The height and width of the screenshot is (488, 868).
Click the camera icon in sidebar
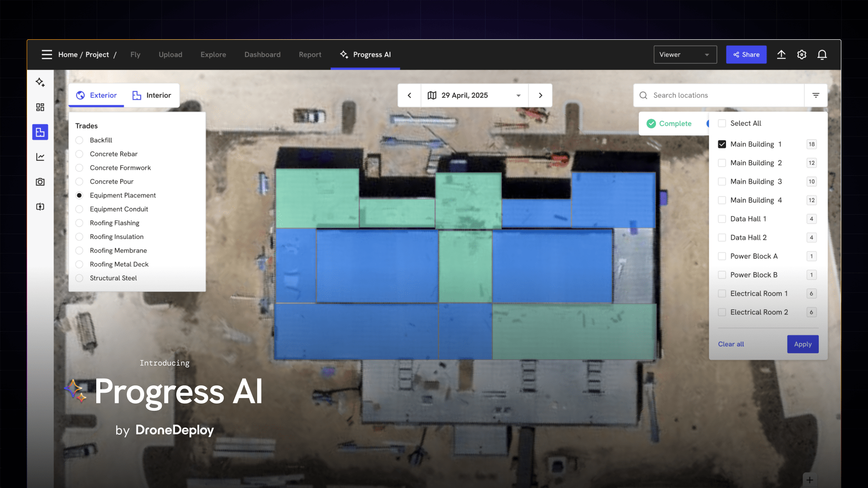pyautogui.click(x=40, y=182)
